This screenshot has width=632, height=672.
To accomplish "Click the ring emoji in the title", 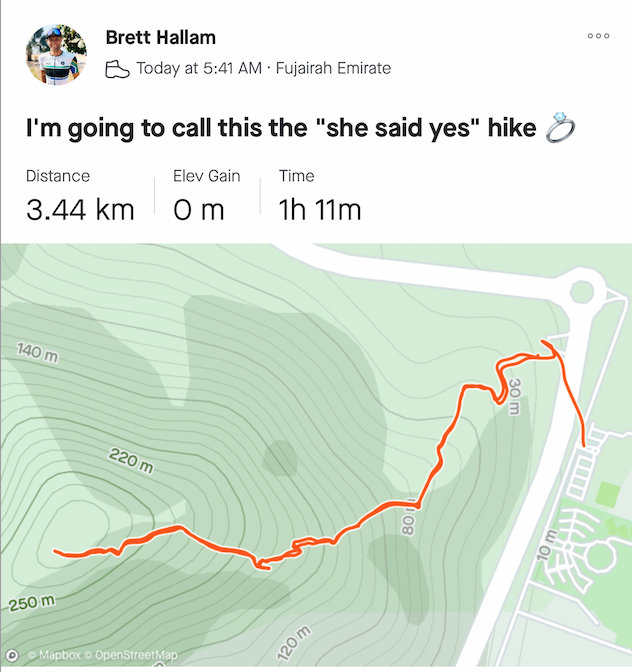I will click(560, 128).
